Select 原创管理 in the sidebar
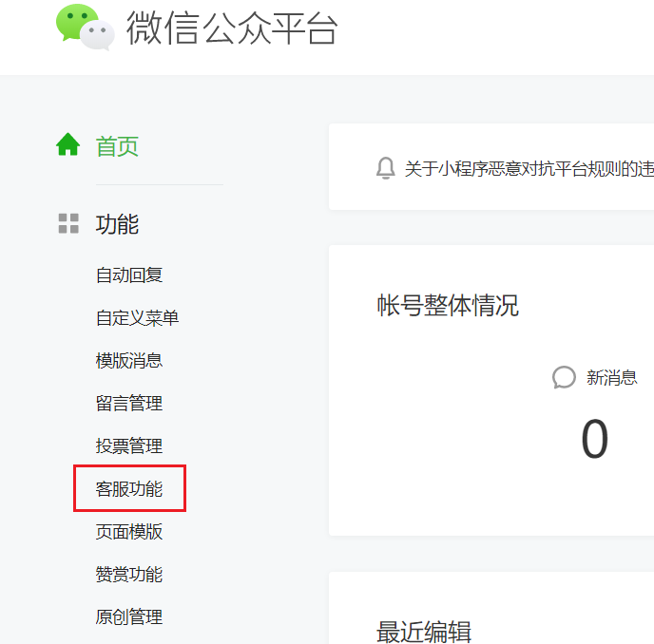The width and height of the screenshot is (654, 644). (x=129, y=616)
